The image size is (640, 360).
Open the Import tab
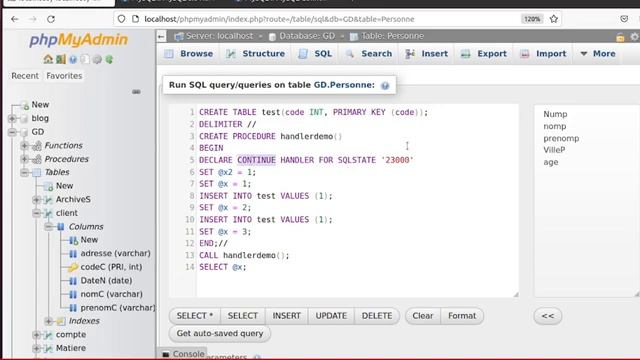click(543, 54)
